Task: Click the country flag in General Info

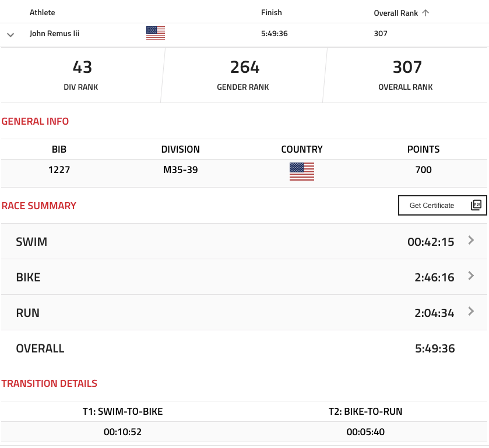Action: (x=302, y=171)
